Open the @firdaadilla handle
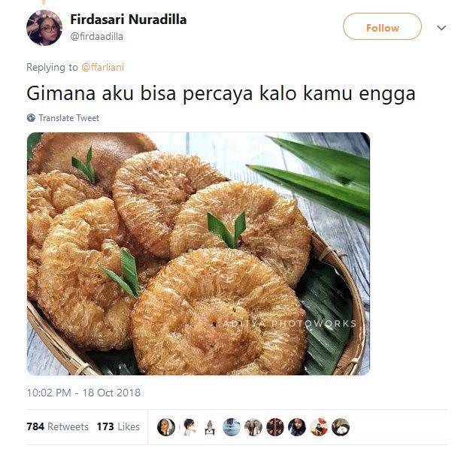Screen dimensions: 476x452 coord(96,36)
